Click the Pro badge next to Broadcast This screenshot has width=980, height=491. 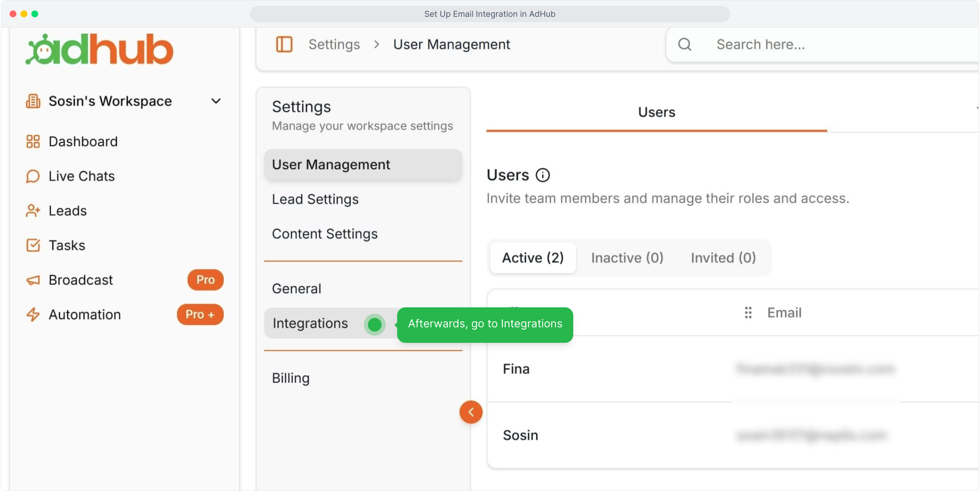click(206, 280)
